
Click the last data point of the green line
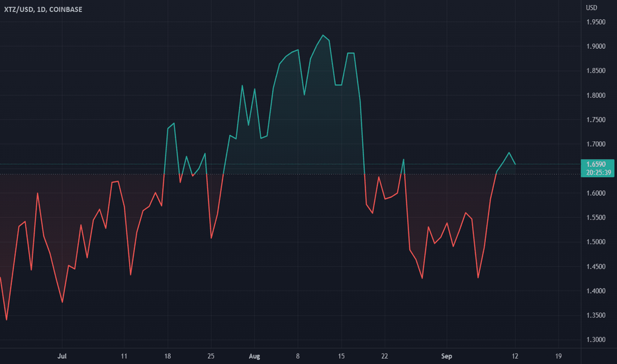(x=515, y=164)
